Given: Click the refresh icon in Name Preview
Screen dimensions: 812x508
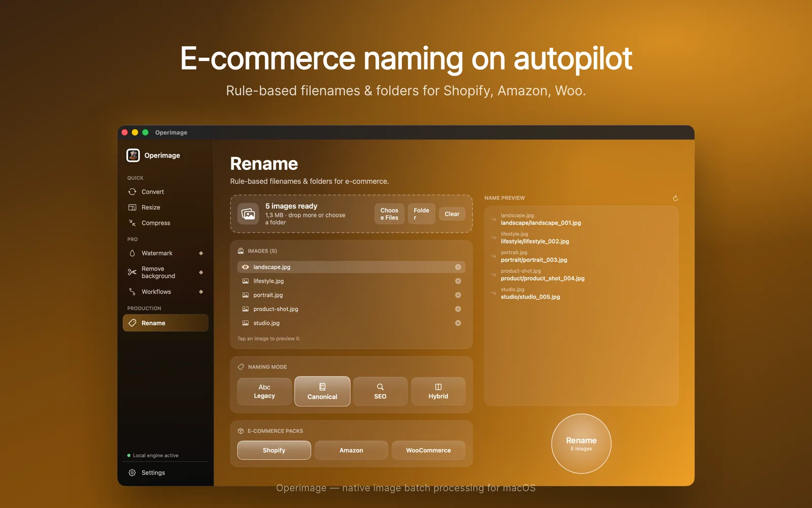Looking at the screenshot, I should 675,198.
